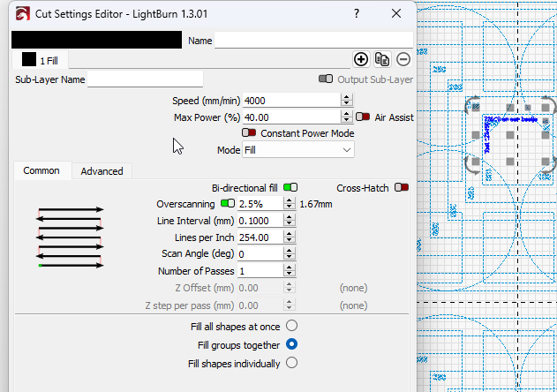557x392 pixels.
Task: Click the layer Name input field
Action: click(x=313, y=40)
